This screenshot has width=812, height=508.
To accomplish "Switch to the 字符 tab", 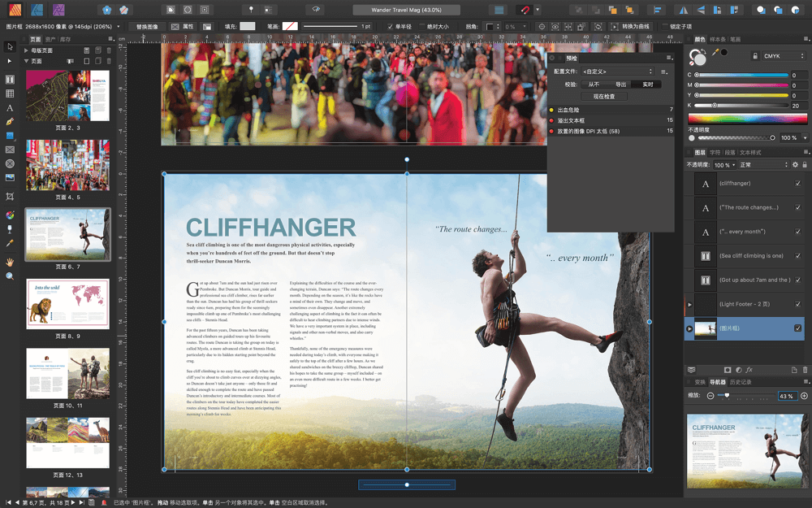I will (715, 153).
